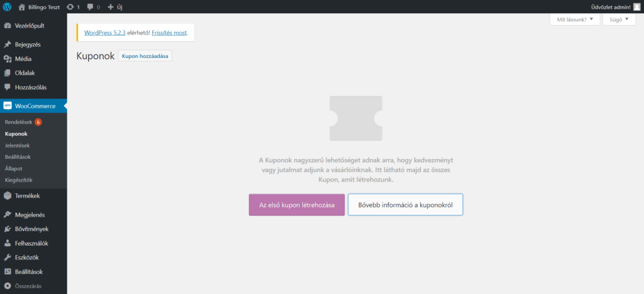Viewport: 644px width, 294px height.
Task: Follow the WordPress 5.2.3 link
Action: tap(105, 33)
